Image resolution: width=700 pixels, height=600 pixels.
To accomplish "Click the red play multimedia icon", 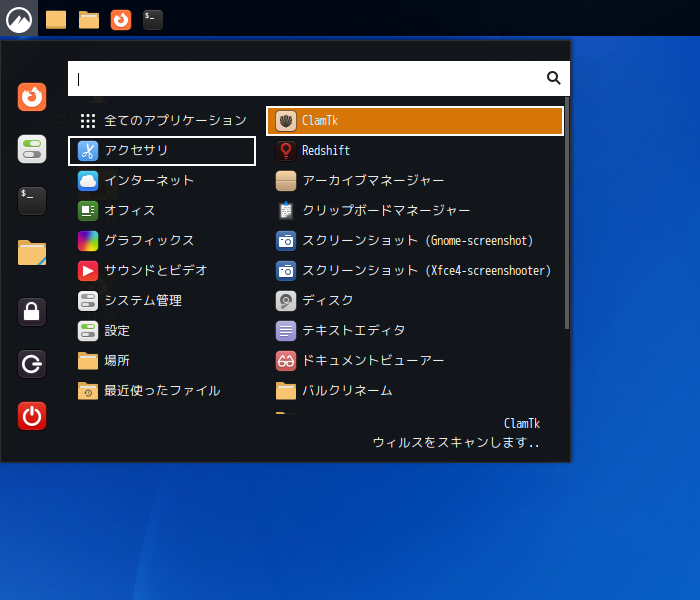I will tap(88, 271).
